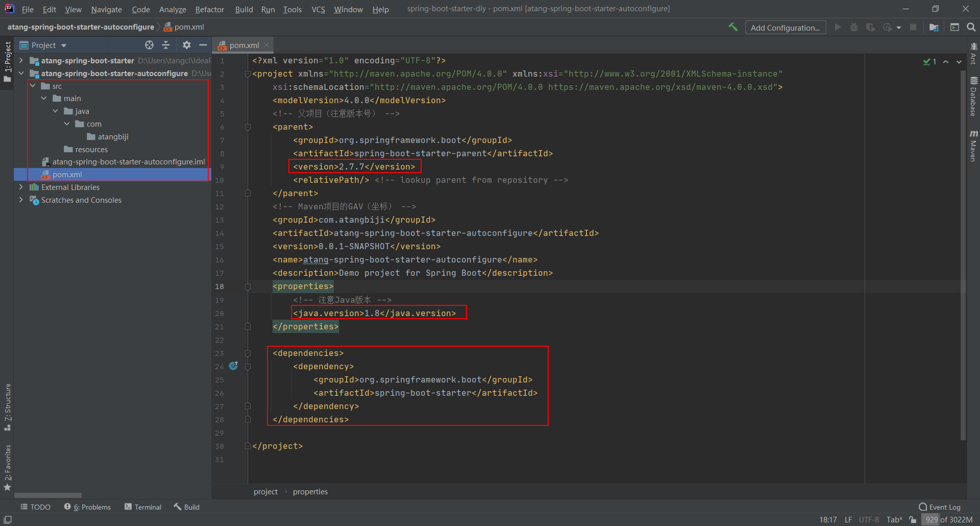Collapse the src folder
Screen dimensions: 980x526
[33, 86]
